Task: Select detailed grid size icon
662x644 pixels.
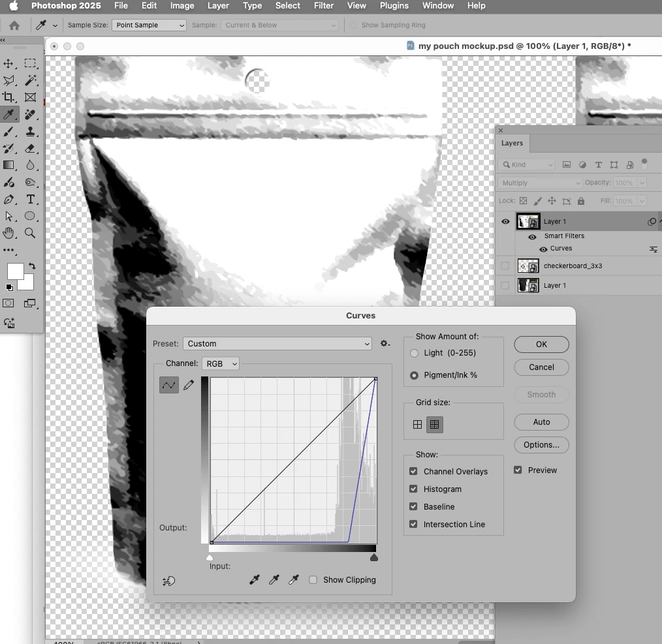Action: 434,425
